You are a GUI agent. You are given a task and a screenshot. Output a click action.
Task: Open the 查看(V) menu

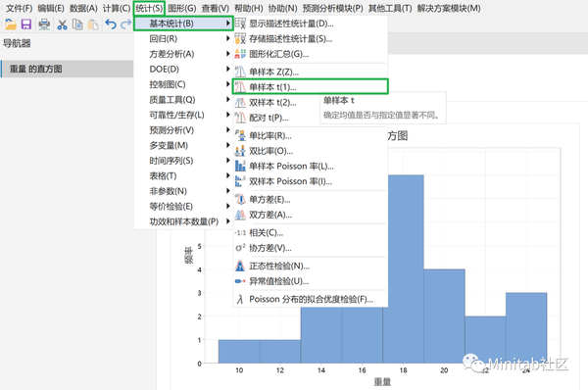tap(216, 8)
